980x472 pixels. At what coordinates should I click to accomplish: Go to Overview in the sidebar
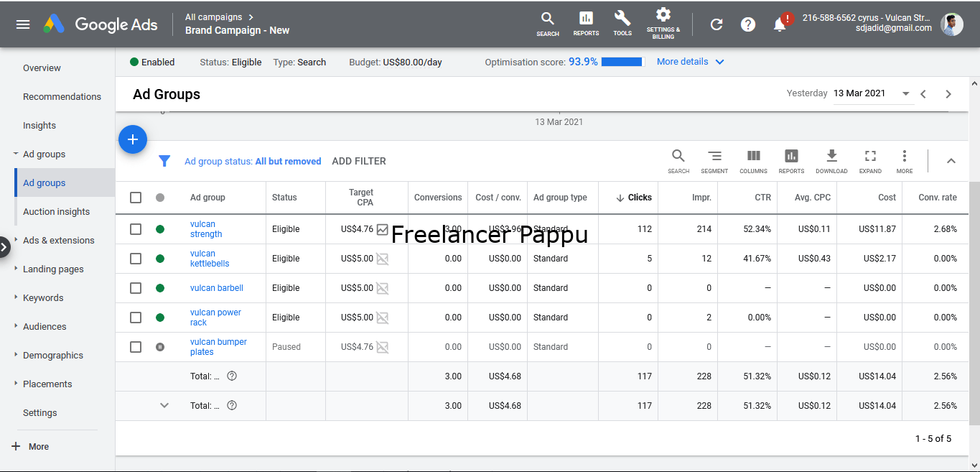tap(42, 68)
